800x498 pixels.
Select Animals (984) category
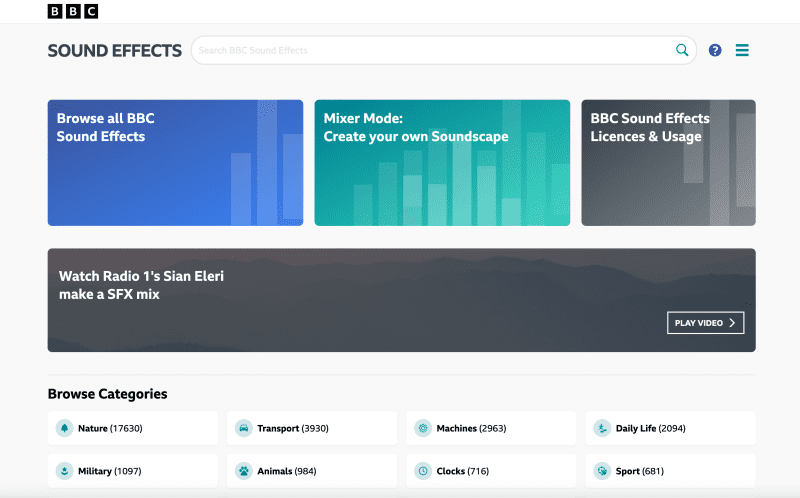tap(312, 471)
